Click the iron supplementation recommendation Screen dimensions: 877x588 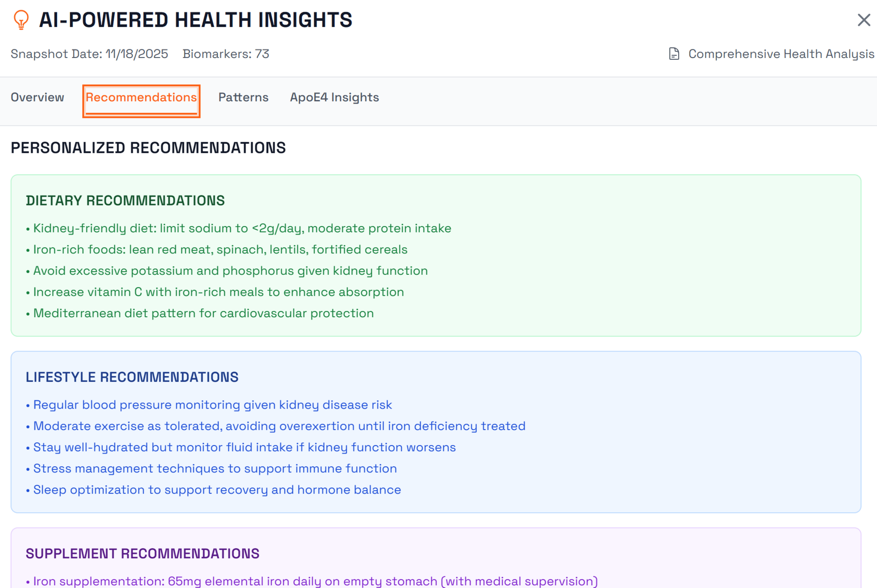(x=315, y=581)
